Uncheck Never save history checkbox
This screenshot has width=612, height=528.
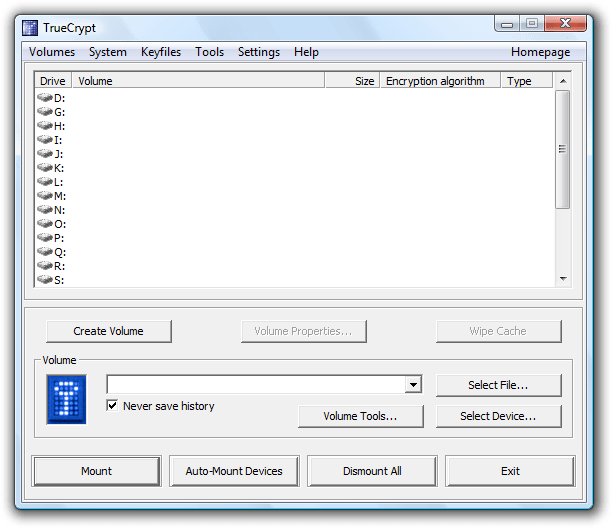112,405
